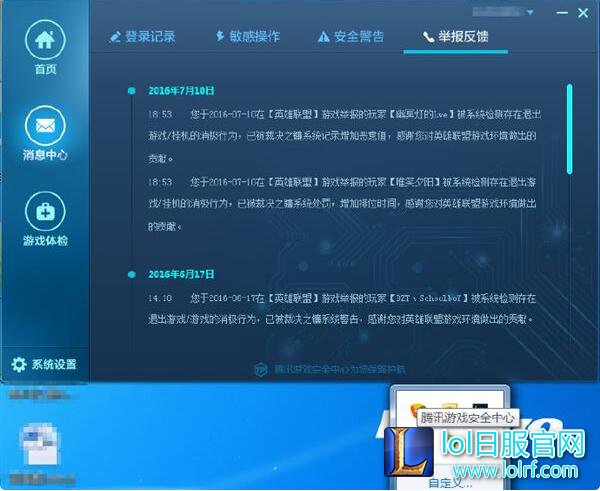
Task: Expand the account dropdown arrow in title bar
Action: [x=530, y=13]
